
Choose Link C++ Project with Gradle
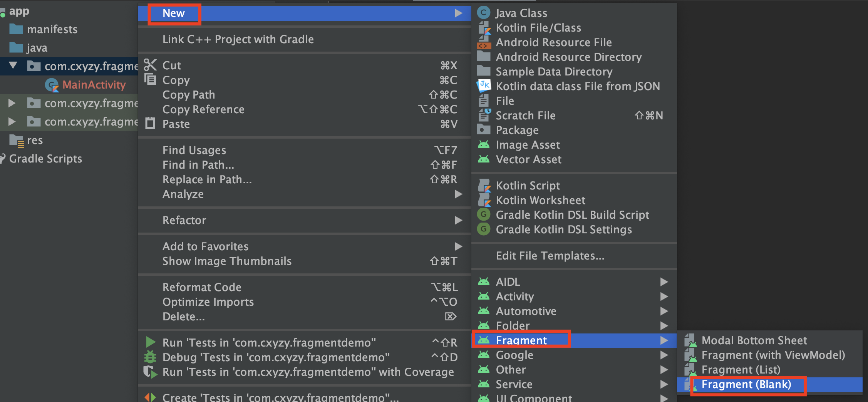(x=304, y=39)
